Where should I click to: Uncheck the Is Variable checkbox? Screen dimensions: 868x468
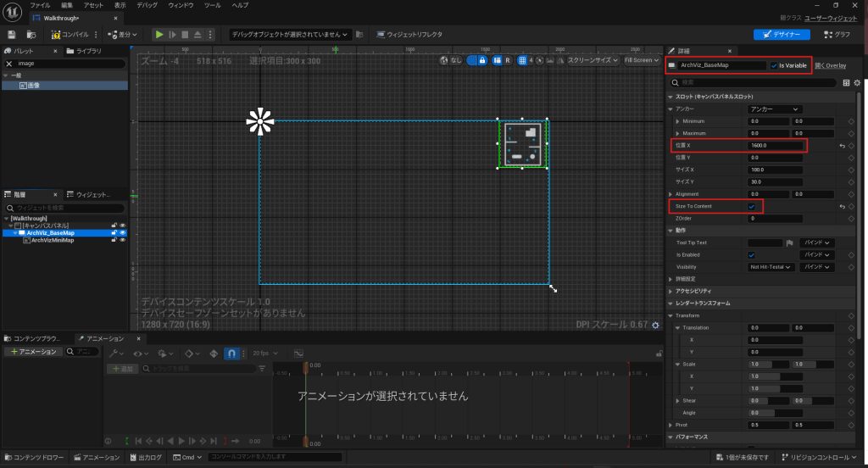click(x=774, y=65)
